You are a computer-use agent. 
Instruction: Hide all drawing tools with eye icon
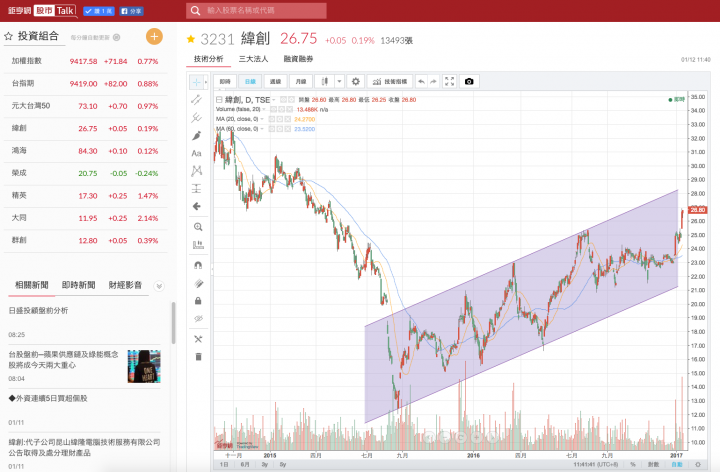(x=198, y=319)
